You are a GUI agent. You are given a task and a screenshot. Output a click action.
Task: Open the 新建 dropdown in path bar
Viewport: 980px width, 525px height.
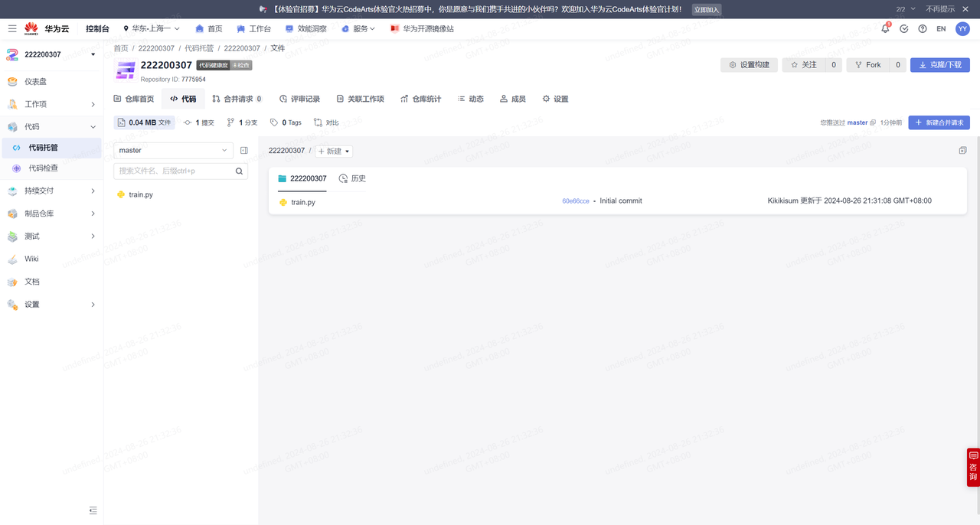(x=334, y=151)
